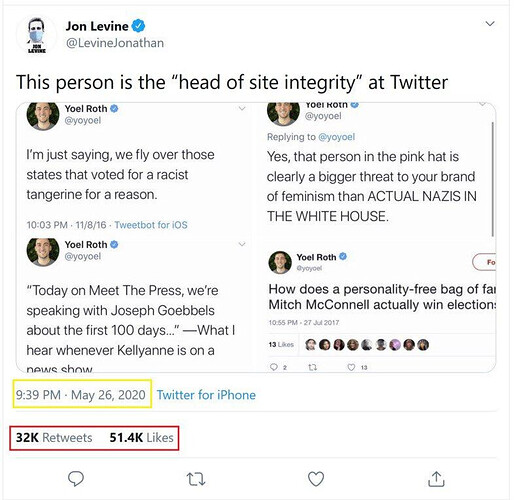Click the partially visible Follow button
The height and width of the screenshot is (500, 514).
point(484,262)
